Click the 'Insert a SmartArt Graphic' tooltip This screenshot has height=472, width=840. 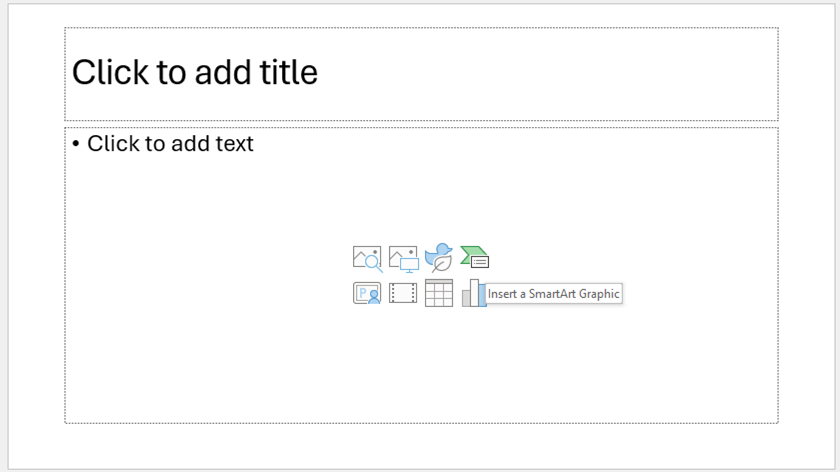pyautogui.click(x=554, y=294)
